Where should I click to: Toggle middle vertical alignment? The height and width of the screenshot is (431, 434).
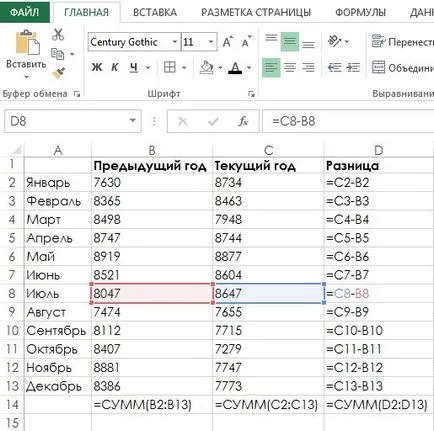(290, 42)
